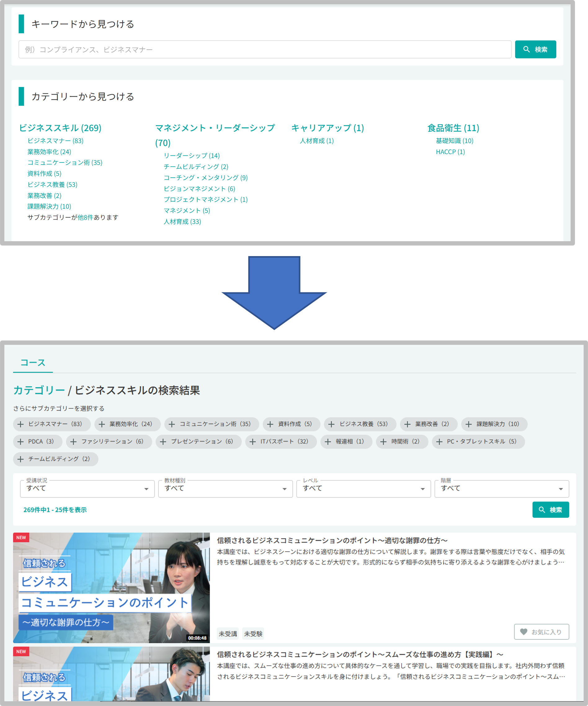This screenshot has height=706, width=588.
Task: Add 時間術 (2) chip plus icon
Action: point(384,442)
